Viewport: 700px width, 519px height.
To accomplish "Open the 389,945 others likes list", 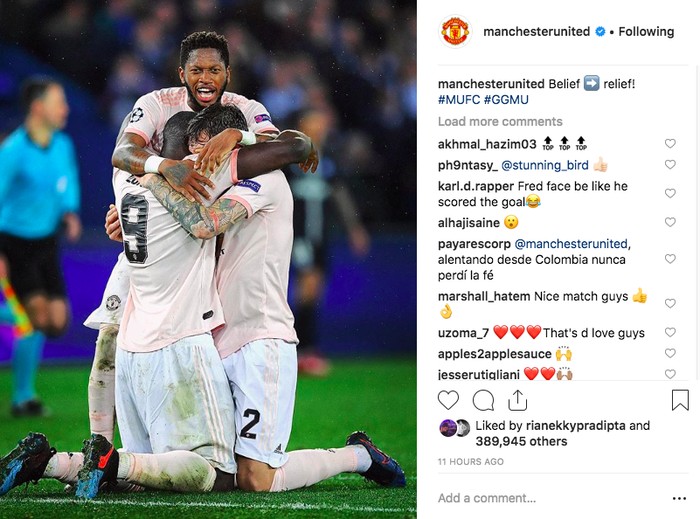I will point(521,441).
